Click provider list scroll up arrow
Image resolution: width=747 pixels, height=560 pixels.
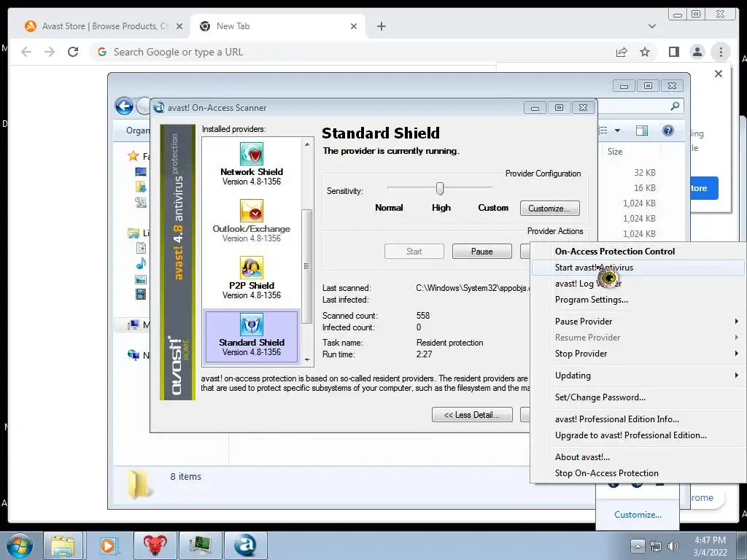click(x=307, y=144)
